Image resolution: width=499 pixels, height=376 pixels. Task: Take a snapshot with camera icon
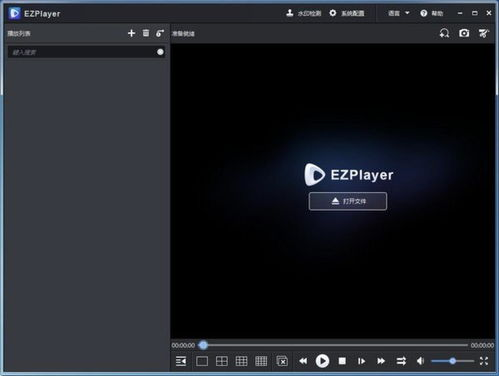click(x=464, y=33)
